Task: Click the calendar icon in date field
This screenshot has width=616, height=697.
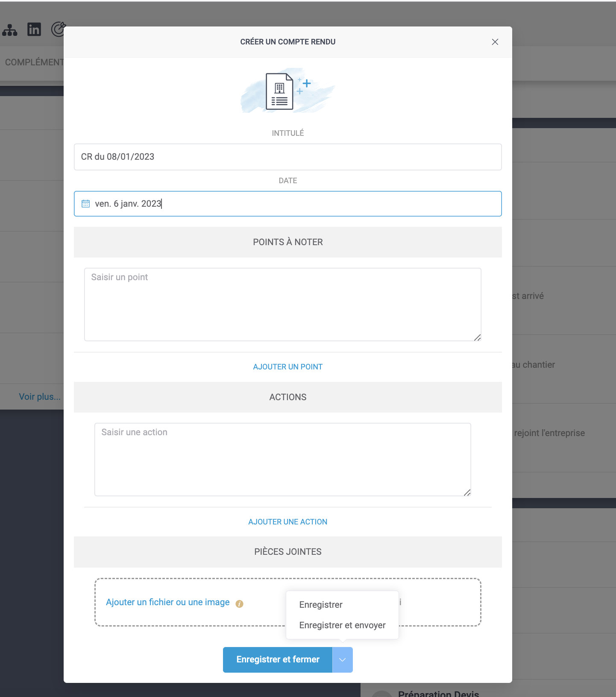Action: pos(86,204)
